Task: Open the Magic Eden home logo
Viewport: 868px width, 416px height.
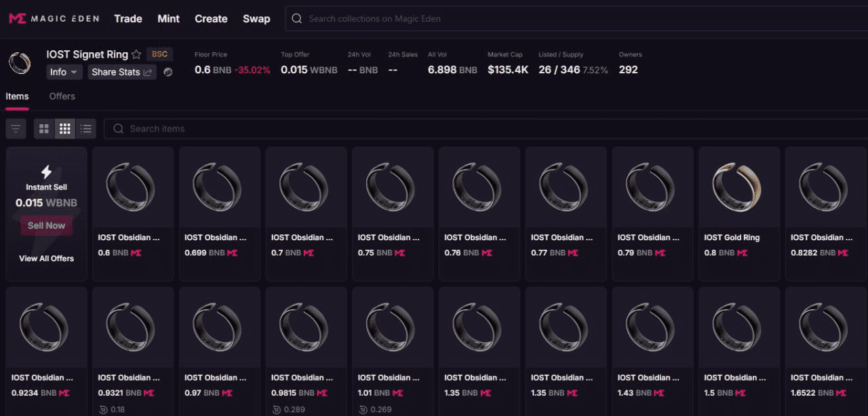Action: [x=54, y=18]
